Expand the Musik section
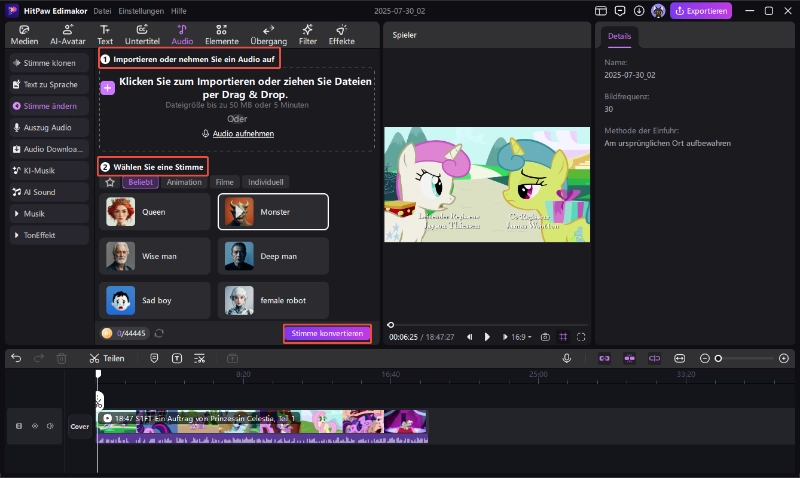The image size is (800, 478). point(49,213)
